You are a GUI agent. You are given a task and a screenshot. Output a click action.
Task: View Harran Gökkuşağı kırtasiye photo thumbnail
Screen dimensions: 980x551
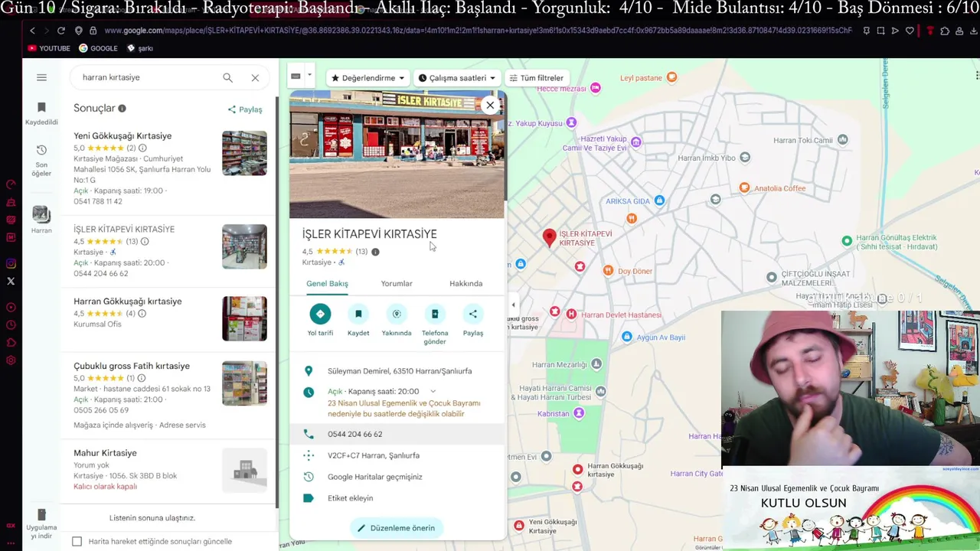pyautogui.click(x=244, y=318)
